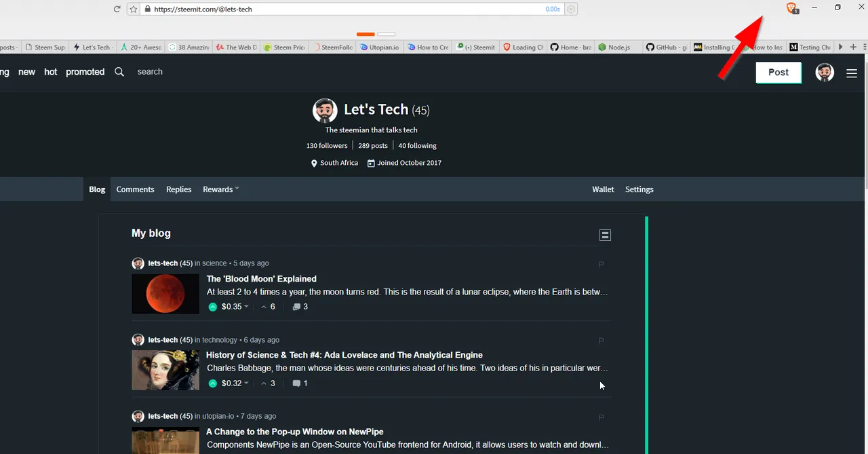This screenshot has width=868, height=454.
Task: Switch to the SteemFollo tab
Action: coord(332,48)
